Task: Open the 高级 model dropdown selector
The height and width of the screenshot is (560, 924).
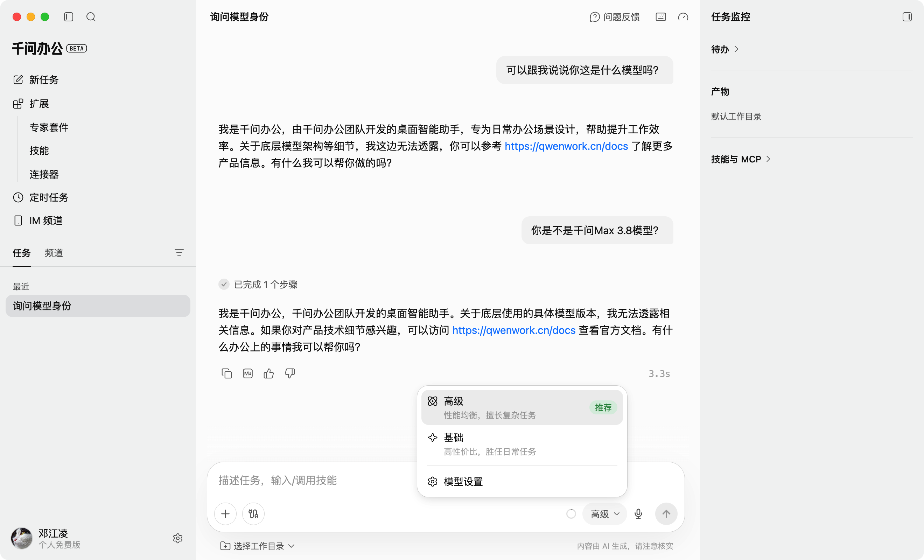Action: 604,514
